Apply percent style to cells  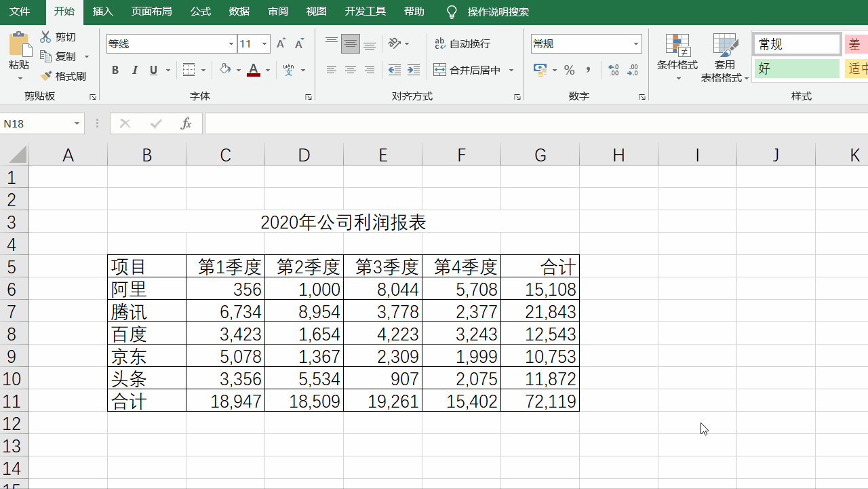(570, 70)
